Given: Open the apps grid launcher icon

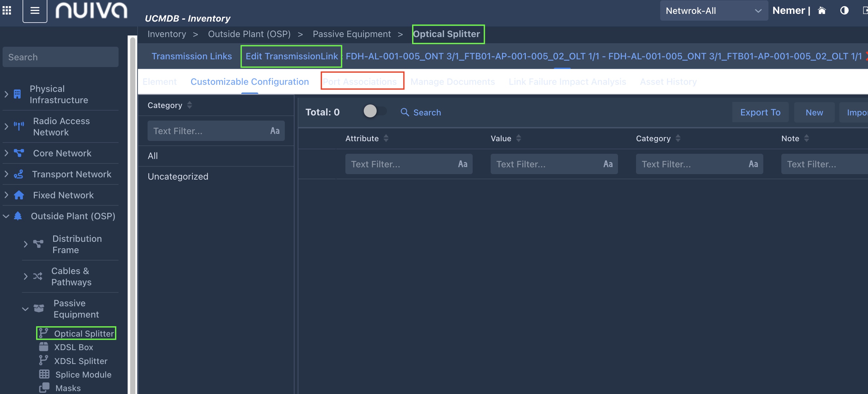Looking at the screenshot, I should [7, 10].
